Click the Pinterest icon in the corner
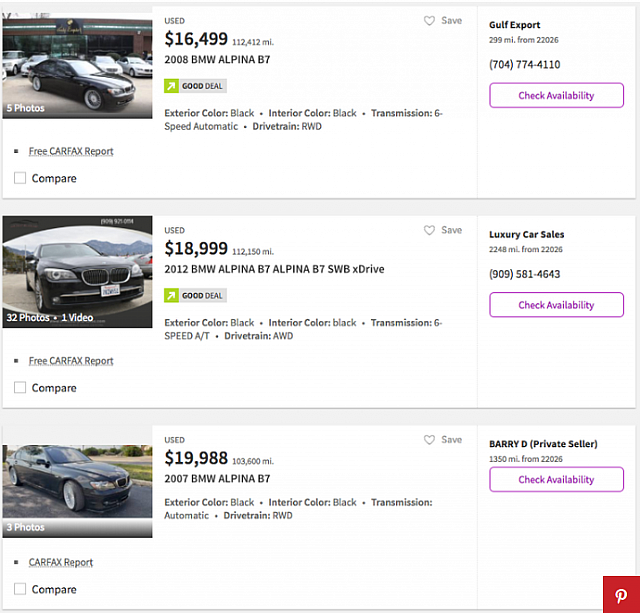Screen dimensions: 640x613 [x=620, y=594]
